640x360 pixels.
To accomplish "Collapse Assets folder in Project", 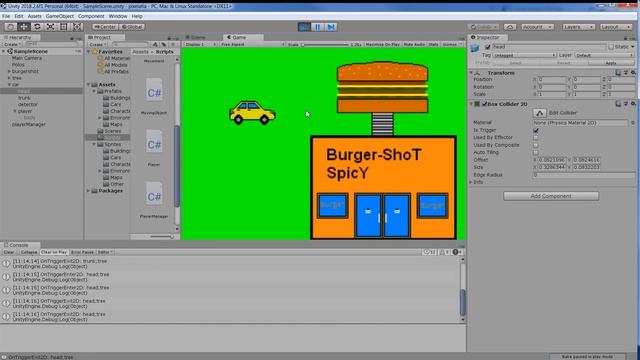I will (88, 84).
